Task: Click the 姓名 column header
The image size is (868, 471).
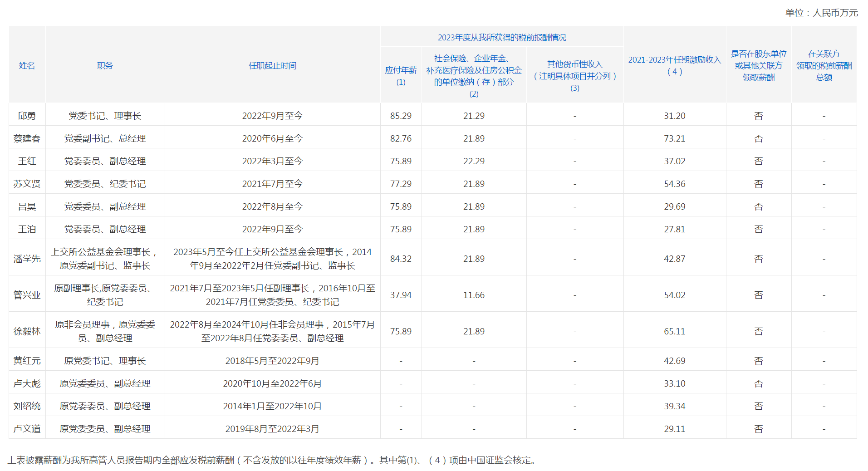Action: click(27, 66)
